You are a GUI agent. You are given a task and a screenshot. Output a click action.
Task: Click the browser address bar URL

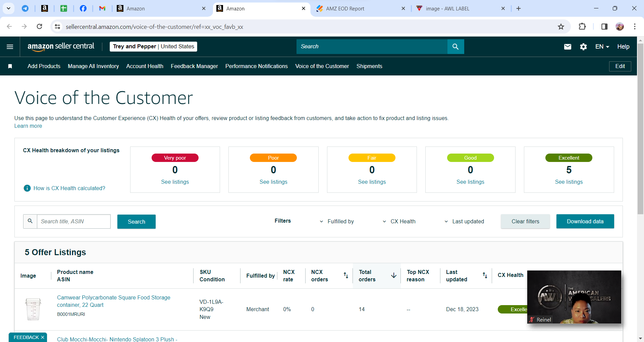(154, 27)
